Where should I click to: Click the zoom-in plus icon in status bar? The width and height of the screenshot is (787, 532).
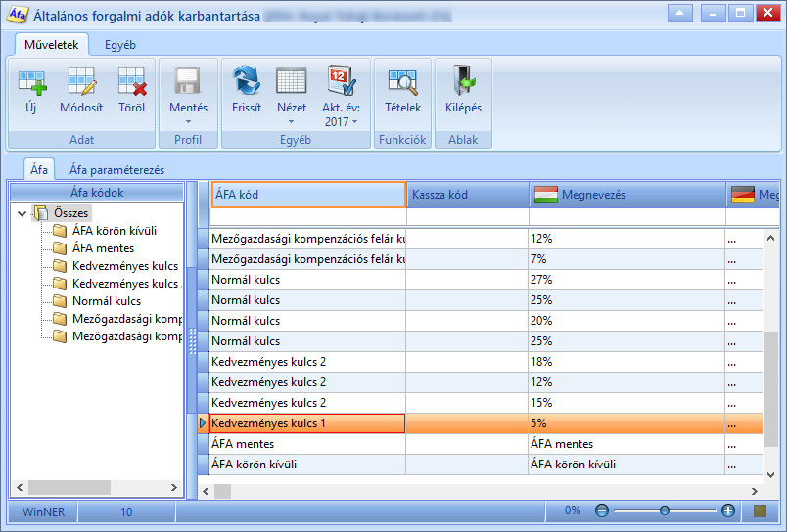(x=727, y=510)
